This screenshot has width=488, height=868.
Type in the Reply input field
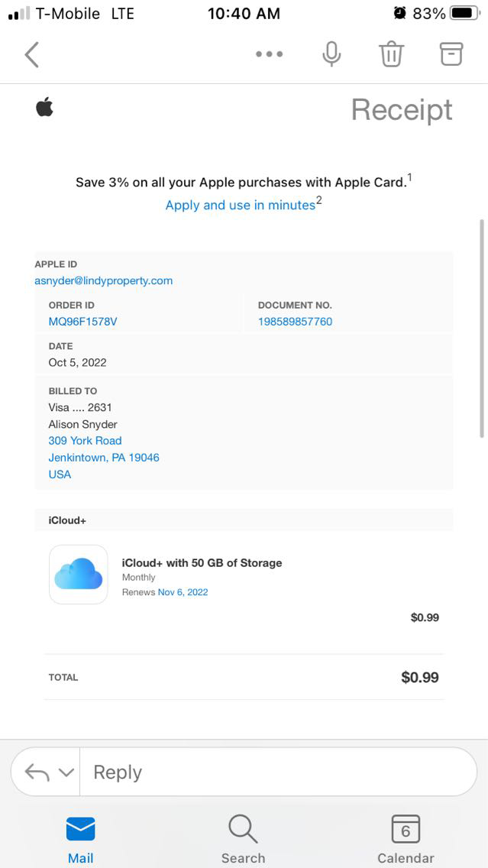coord(275,772)
